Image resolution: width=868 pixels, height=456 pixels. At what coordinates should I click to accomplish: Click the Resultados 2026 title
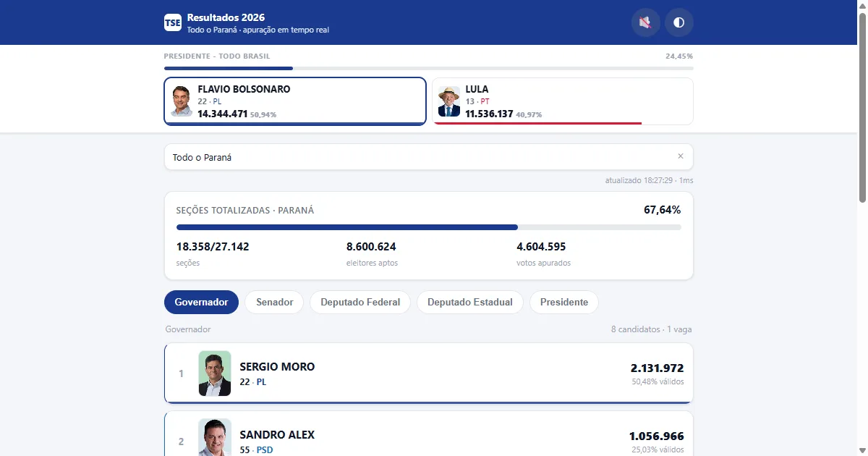click(226, 17)
